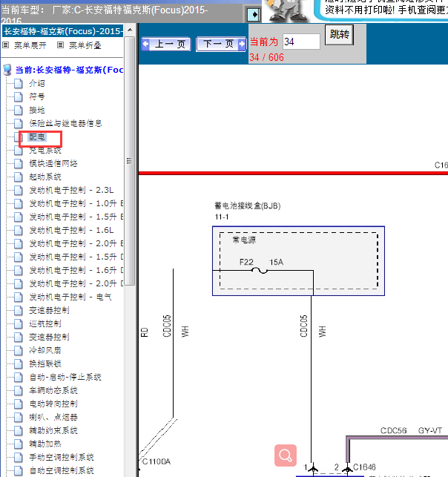Screen dimensions: 448x477
Task: Open the 巡航控制 tree item
Action: 45,323
